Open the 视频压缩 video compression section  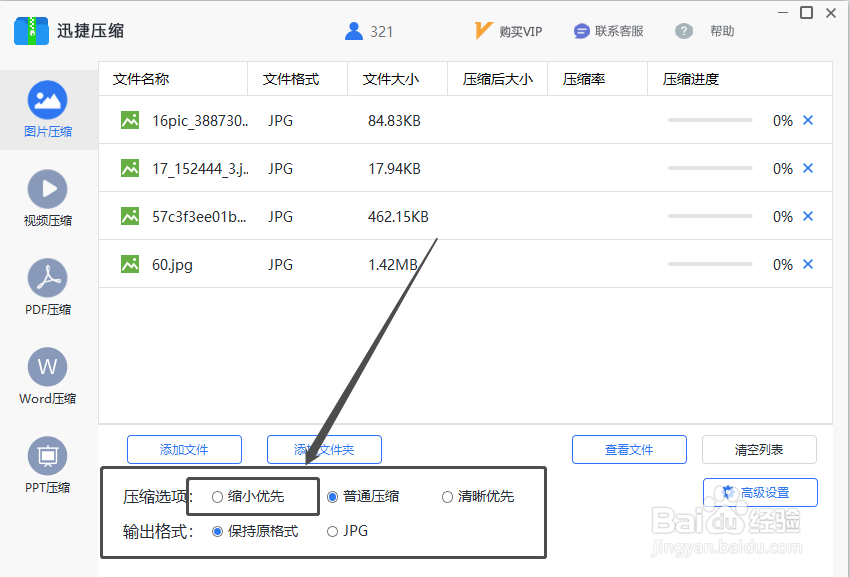[x=48, y=198]
